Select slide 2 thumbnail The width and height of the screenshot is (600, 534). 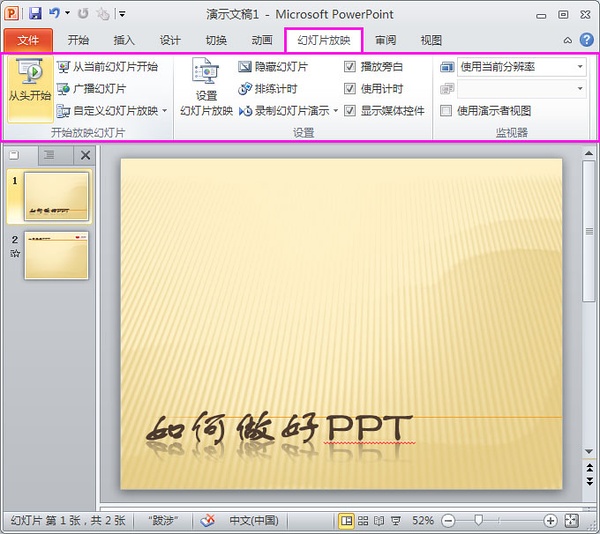pos(56,255)
